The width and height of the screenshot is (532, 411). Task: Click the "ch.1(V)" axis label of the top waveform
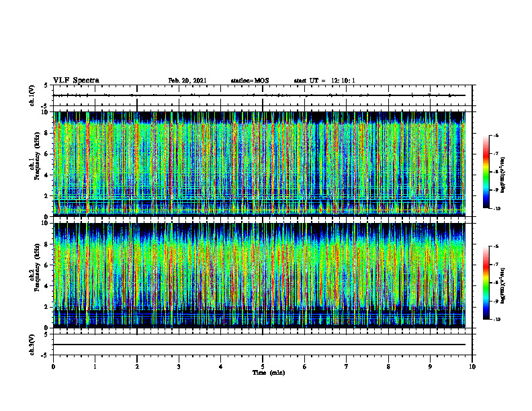(x=32, y=95)
